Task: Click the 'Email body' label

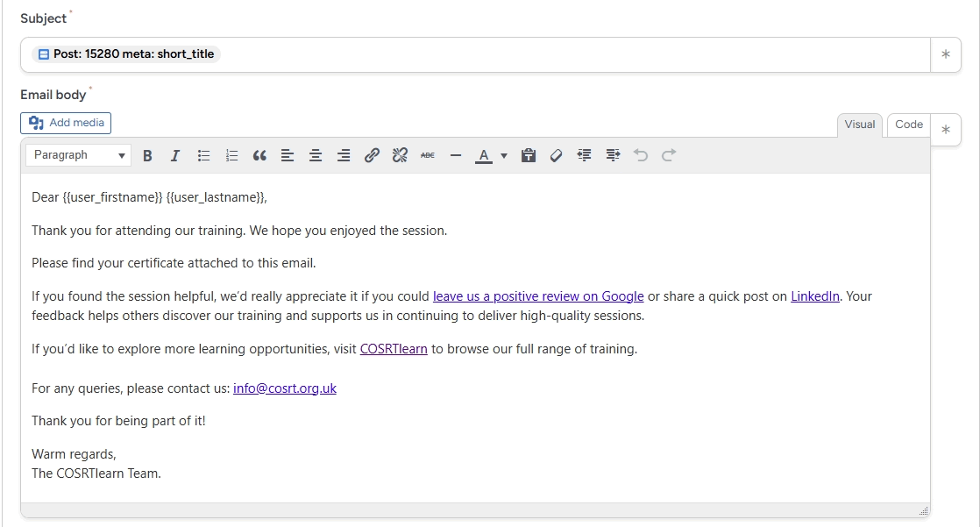Action: point(53,95)
